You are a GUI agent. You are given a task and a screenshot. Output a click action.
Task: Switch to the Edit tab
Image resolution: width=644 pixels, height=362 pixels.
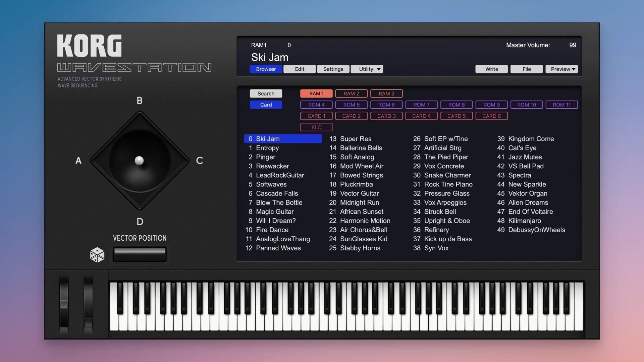tap(299, 69)
